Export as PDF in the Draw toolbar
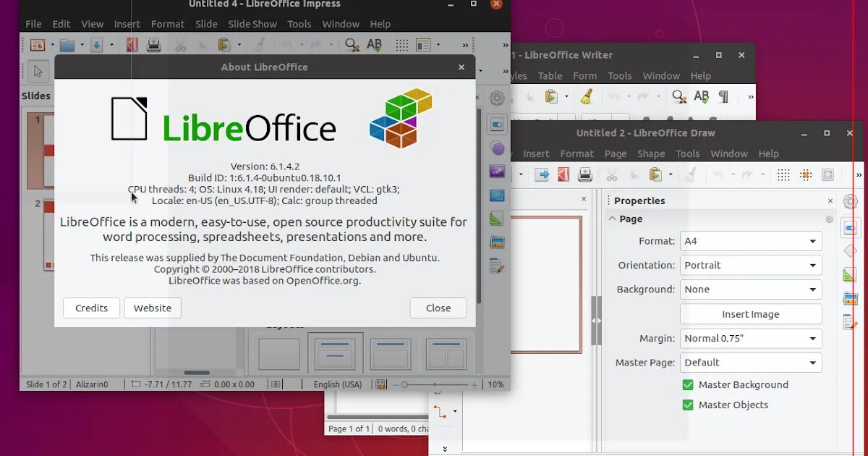 (x=563, y=174)
